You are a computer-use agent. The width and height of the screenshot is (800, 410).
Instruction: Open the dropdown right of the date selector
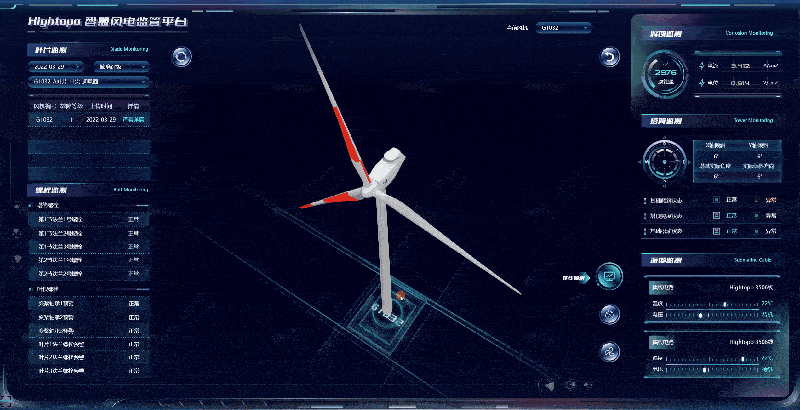click(x=121, y=67)
